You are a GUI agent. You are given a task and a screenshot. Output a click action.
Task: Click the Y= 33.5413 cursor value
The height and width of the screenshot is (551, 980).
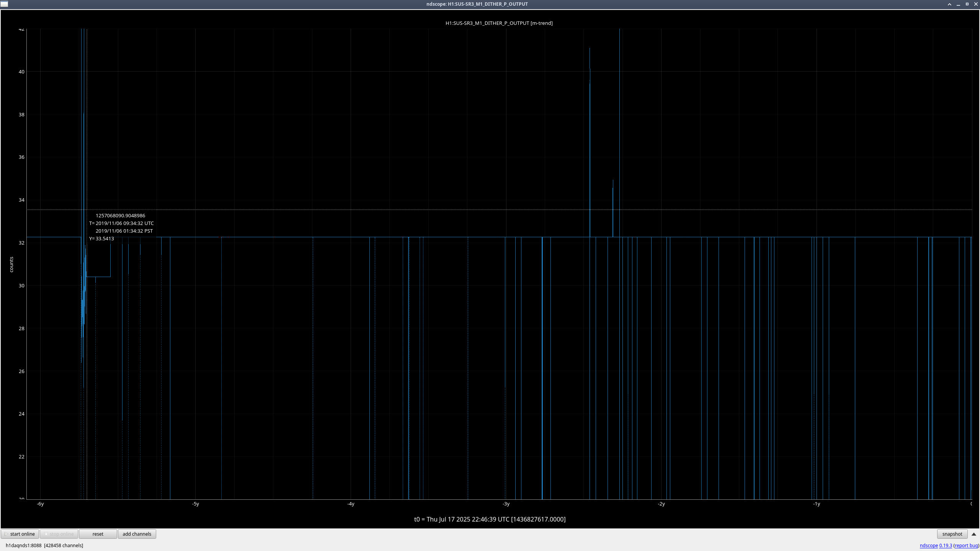pyautogui.click(x=102, y=238)
